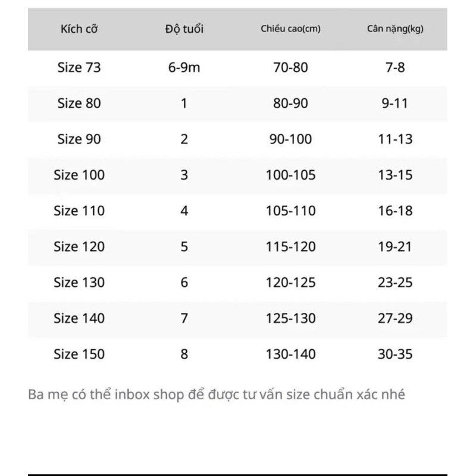Choose the "Size 100" row label
Screen dimensions: 476x476
79,175
